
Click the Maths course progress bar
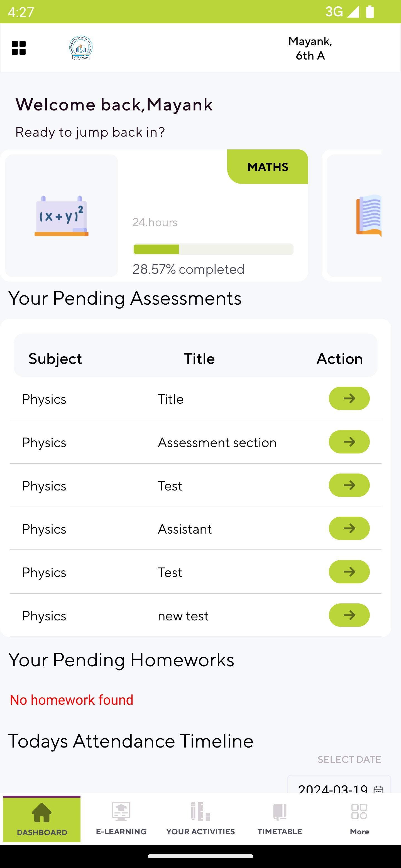[x=213, y=249]
